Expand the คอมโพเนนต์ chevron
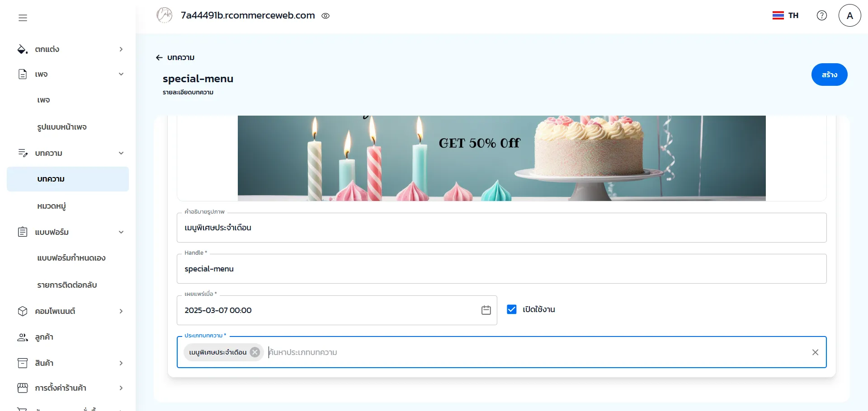This screenshot has width=868, height=411. 121,311
